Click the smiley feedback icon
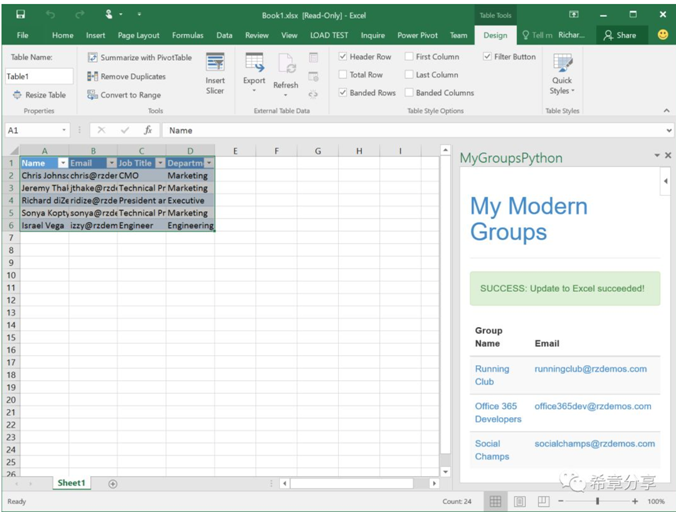This screenshot has height=512, width=676. pos(663,35)
